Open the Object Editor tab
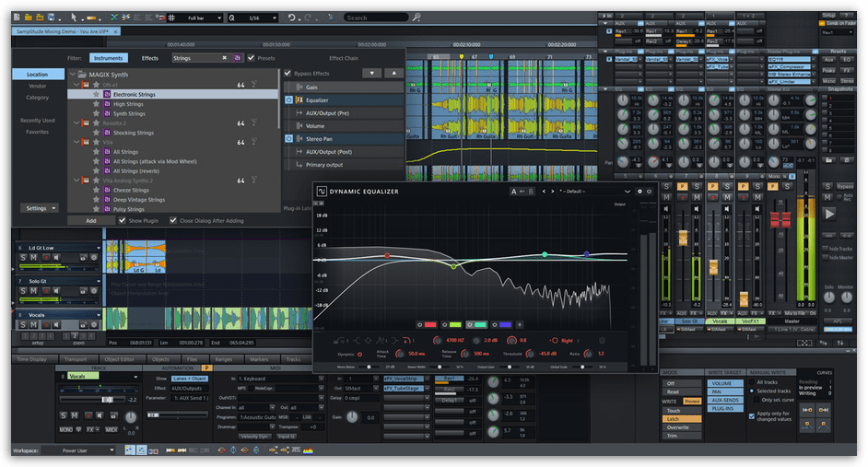868x467 pixels. pos(119,359)
